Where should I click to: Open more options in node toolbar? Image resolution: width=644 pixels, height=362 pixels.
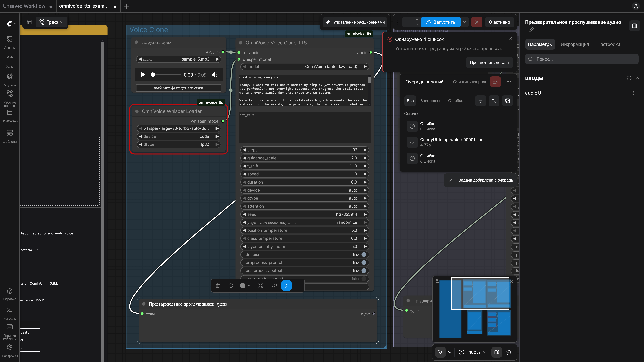(298, 286)
